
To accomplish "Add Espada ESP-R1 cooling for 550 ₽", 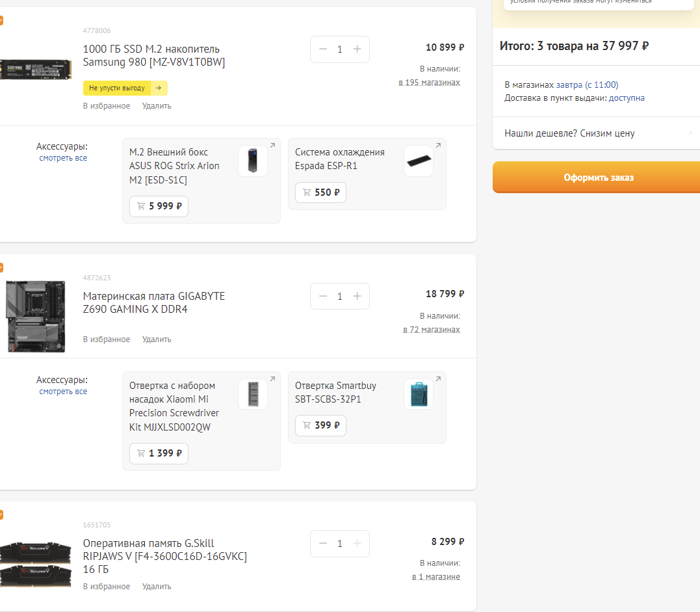I will pos(320,193).
